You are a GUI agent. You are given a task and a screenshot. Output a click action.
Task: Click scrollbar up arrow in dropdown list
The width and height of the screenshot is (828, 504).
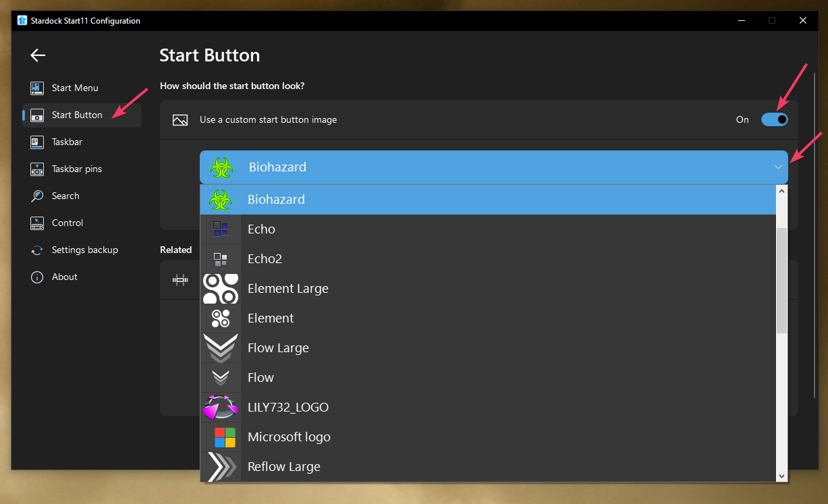782,191
